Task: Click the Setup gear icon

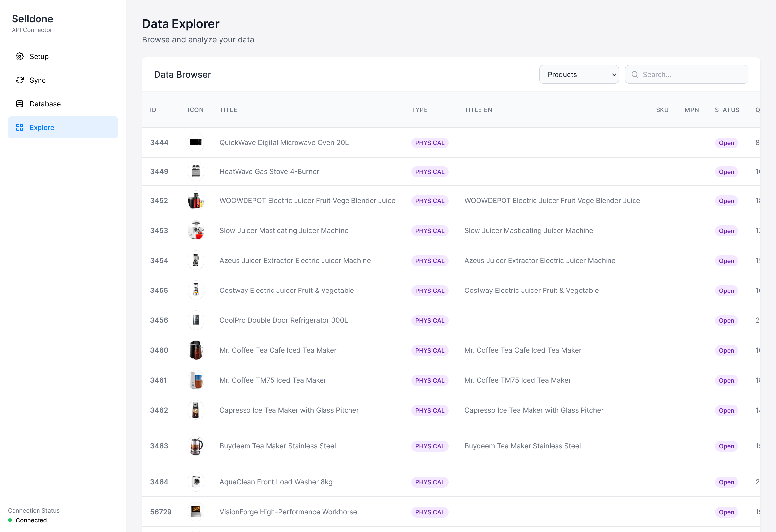Action: coord(20,56)
